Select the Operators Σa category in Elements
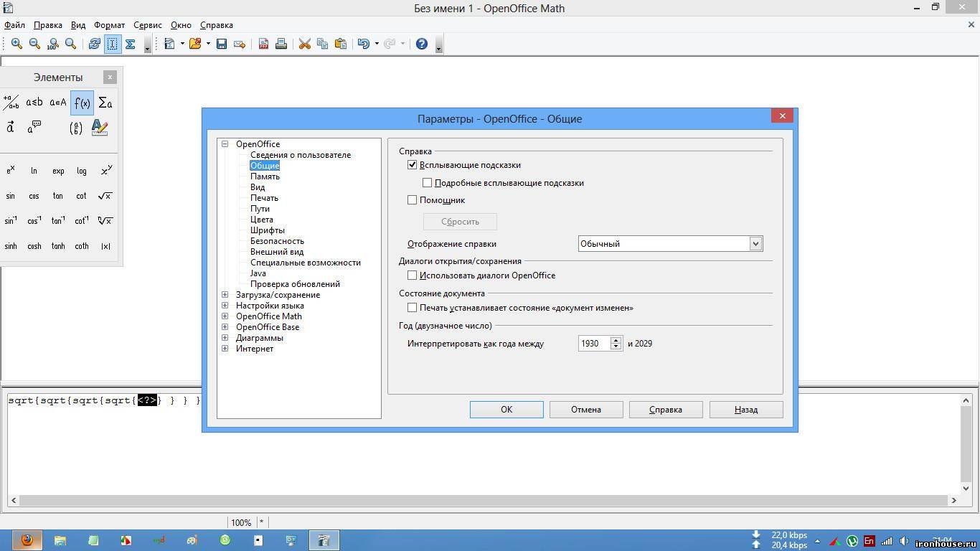 pyautogui.click(x=105, y=103)
